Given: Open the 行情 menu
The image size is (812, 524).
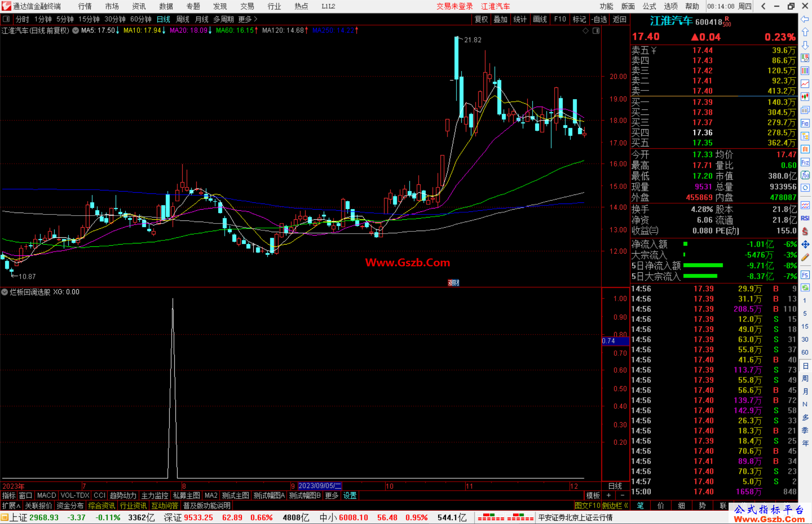Looking at the screenshot, I should [85, 6].
